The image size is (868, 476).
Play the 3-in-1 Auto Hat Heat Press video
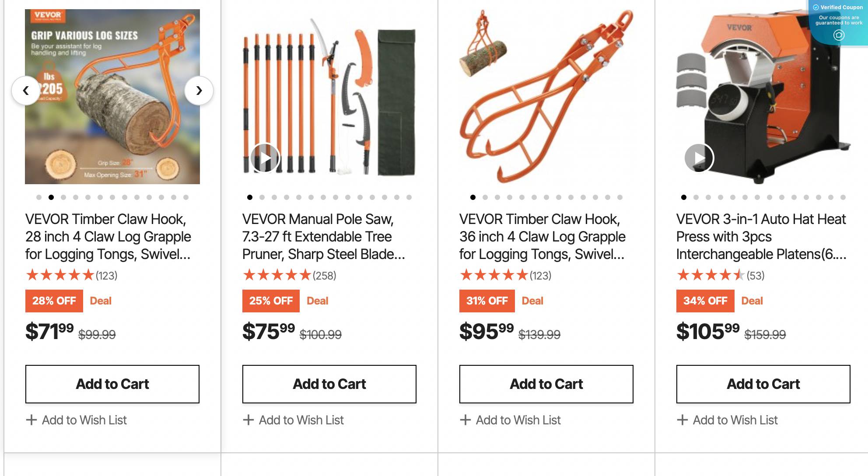699,157
